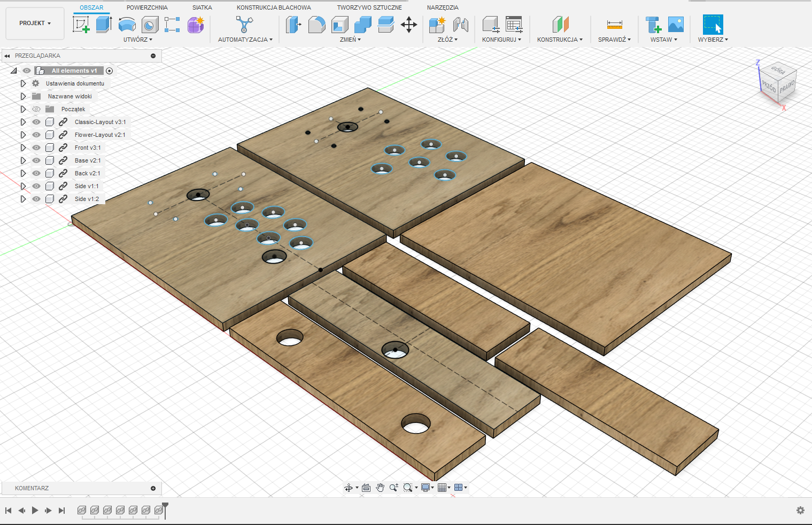Viewport: 812px width, 525px height.
Task: Use the Measure tool icon
Action: [615, 24]
